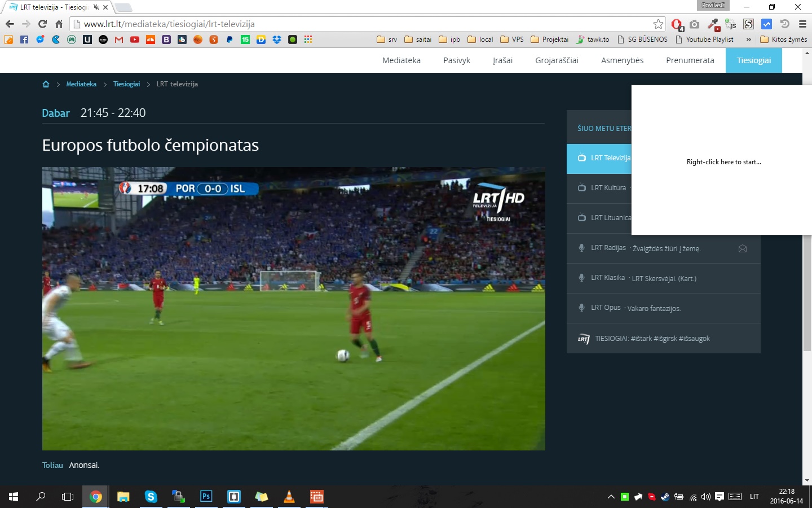The width and height of the screenshot is (812, 508).
Task: Click the envelope icon beside LRT Radijas
Action: click(x=743, y=248)
